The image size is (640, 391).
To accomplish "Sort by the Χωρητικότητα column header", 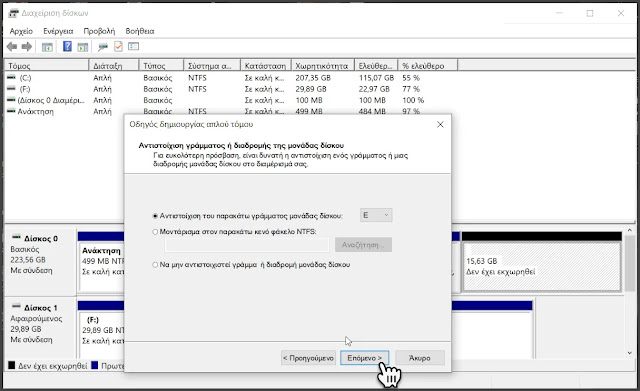I will click(x=323, y=66).
